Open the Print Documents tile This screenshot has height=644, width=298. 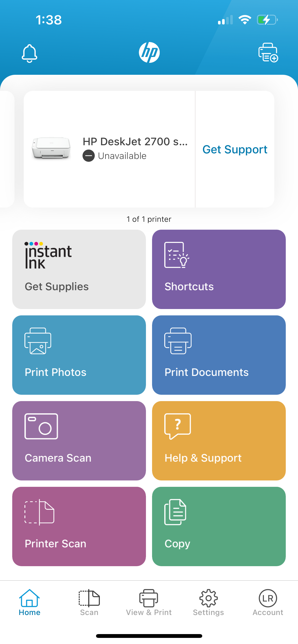coord(219,355)
